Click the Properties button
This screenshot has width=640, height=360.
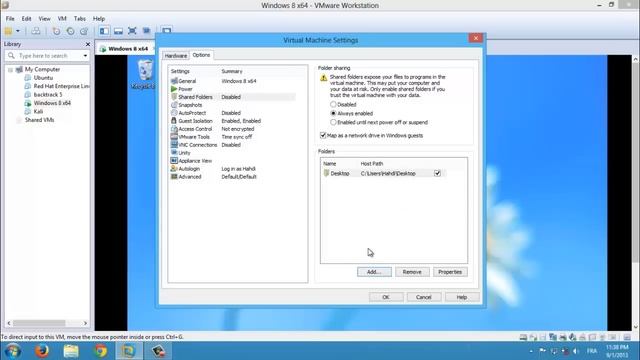click(x=450, y=272)
